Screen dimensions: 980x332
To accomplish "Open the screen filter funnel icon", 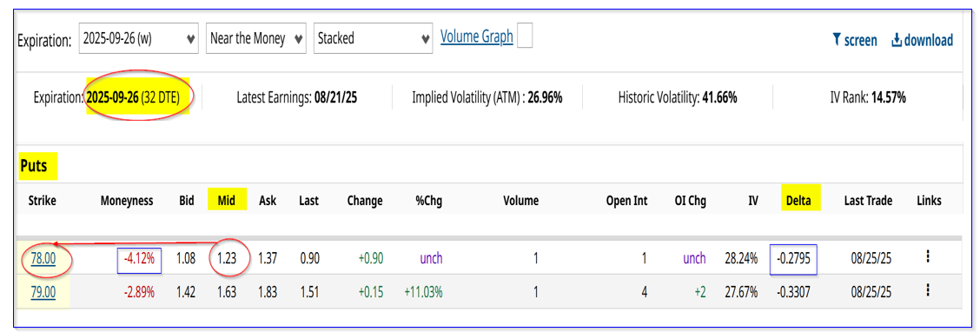I will click(837, 40).
